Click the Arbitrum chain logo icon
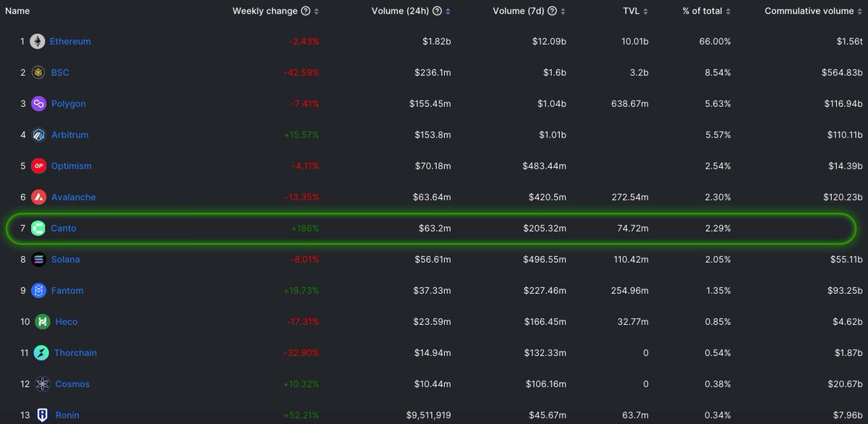Image resolution: width=868 pixels, height=424 pixels. (x=38, y=135)
